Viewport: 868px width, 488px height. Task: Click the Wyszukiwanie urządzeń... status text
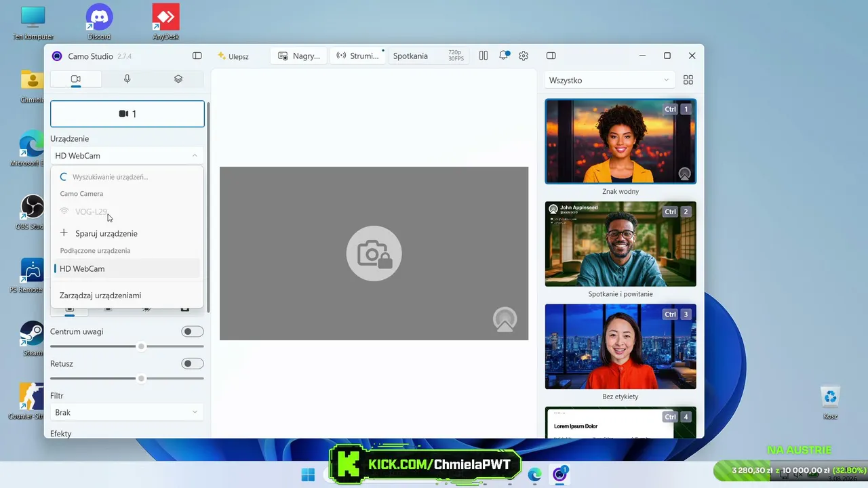[x=110, y=177]
